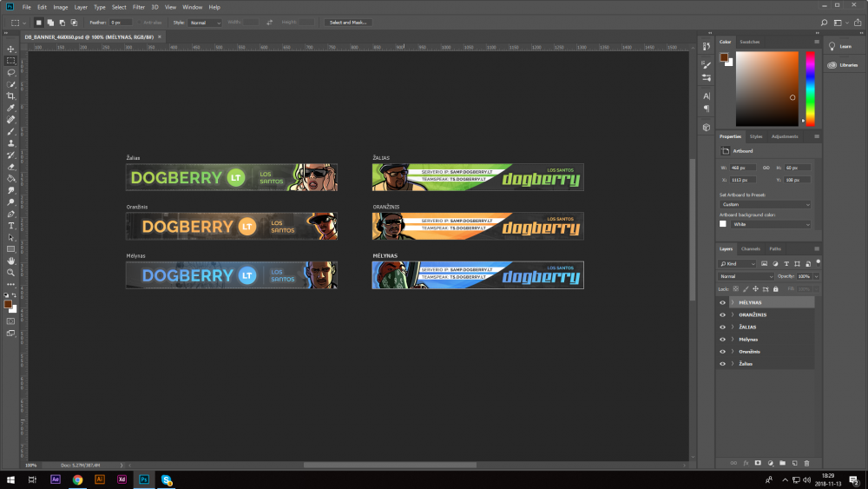Expand the ORANŽINIS uppercase artboard group

click(x=733, y=314)
